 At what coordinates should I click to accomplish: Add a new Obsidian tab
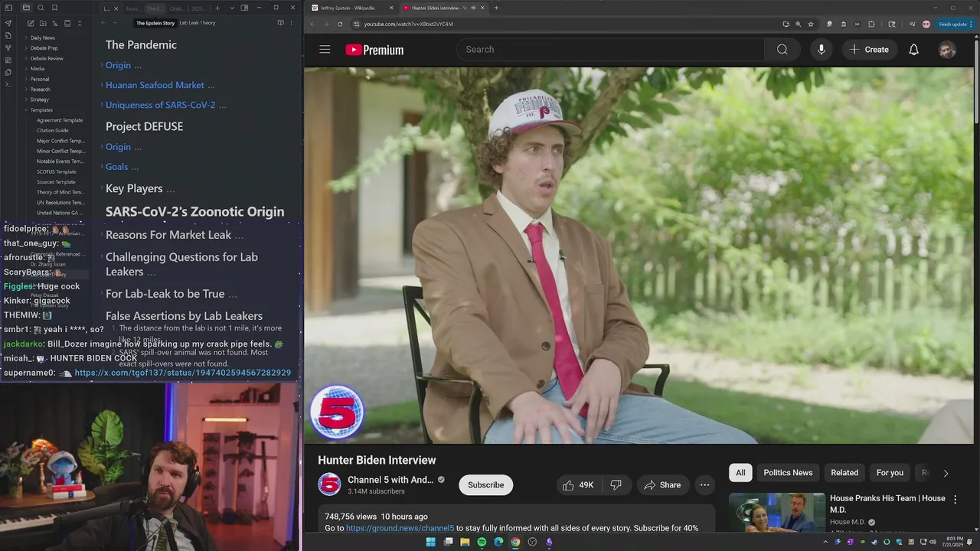point(217,8)
